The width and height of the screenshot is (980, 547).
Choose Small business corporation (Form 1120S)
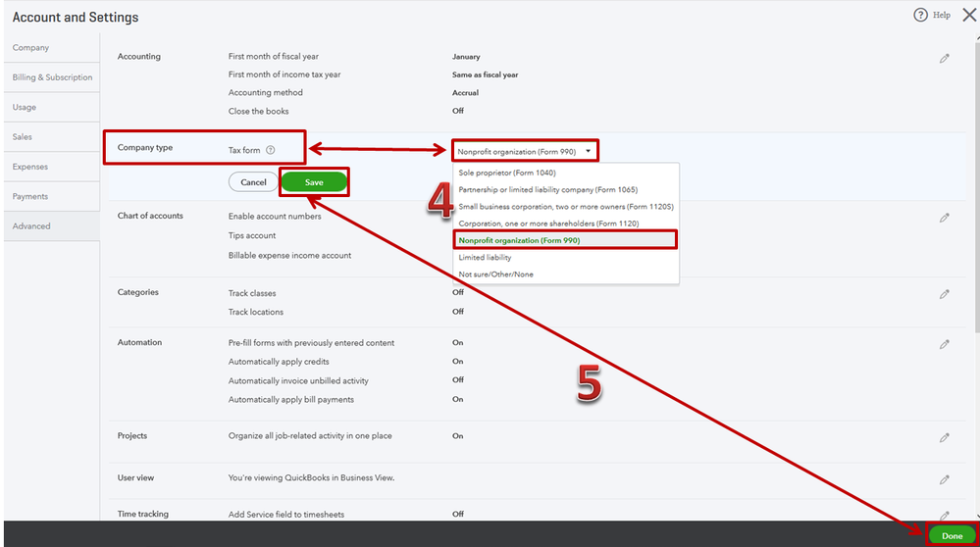tap(566, 207)
